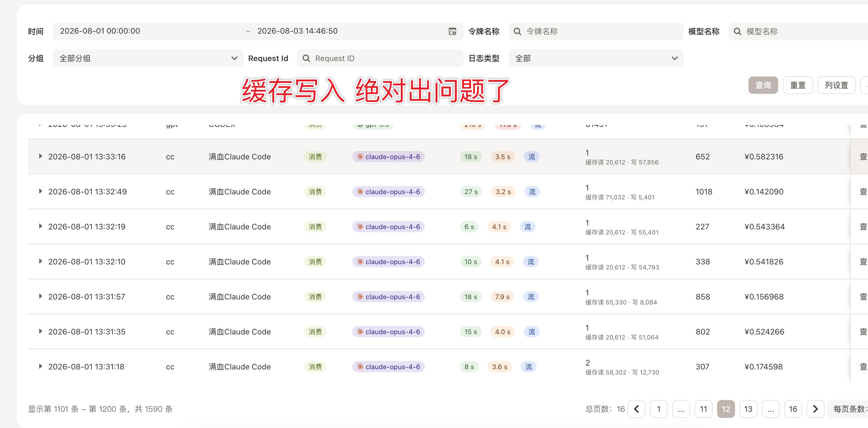
Task: Expand the 13:32:19 log row
Action: [40, 227]
